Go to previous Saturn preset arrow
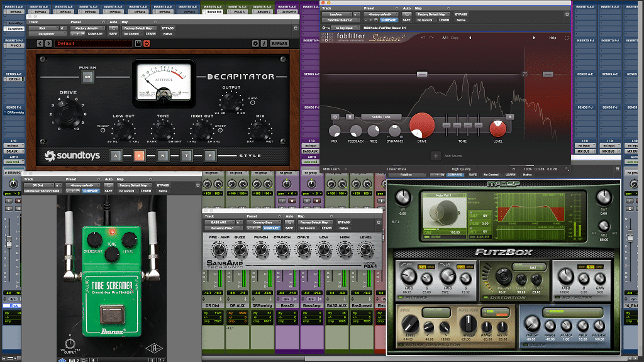This screenshot has height=362, width=644. point(470,38)
